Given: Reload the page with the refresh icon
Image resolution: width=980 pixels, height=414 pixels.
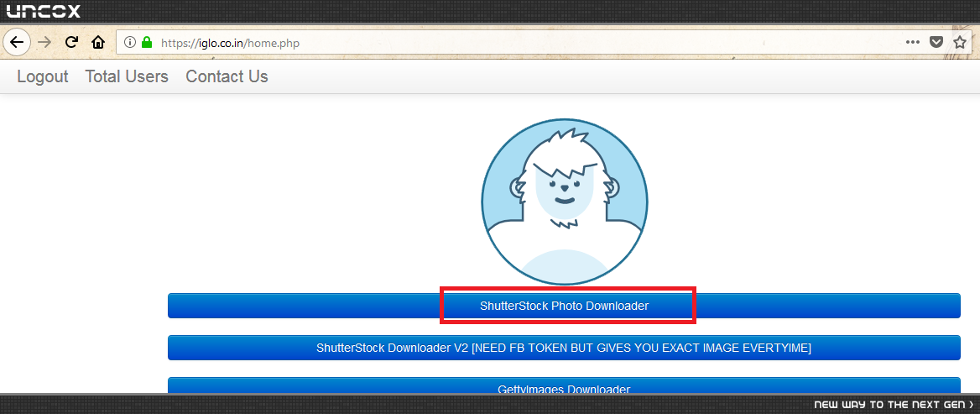Looking at the screenshot, I should tap(72, 43).
